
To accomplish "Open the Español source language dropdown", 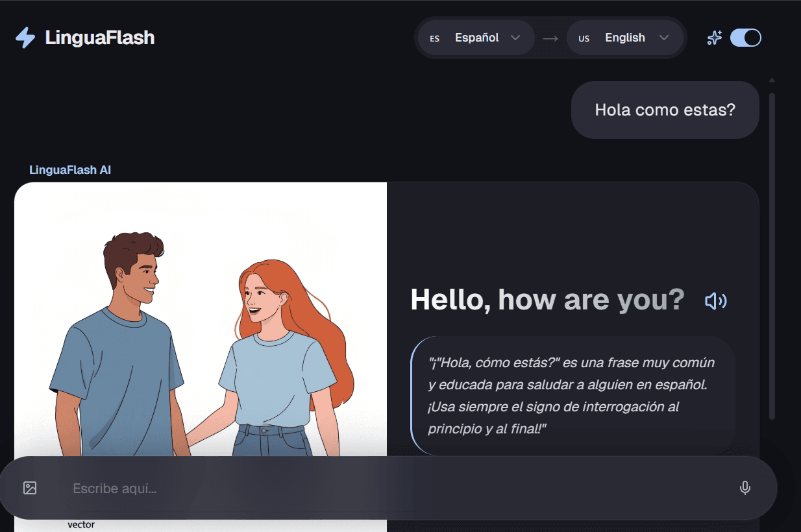I will pos(476,38).
